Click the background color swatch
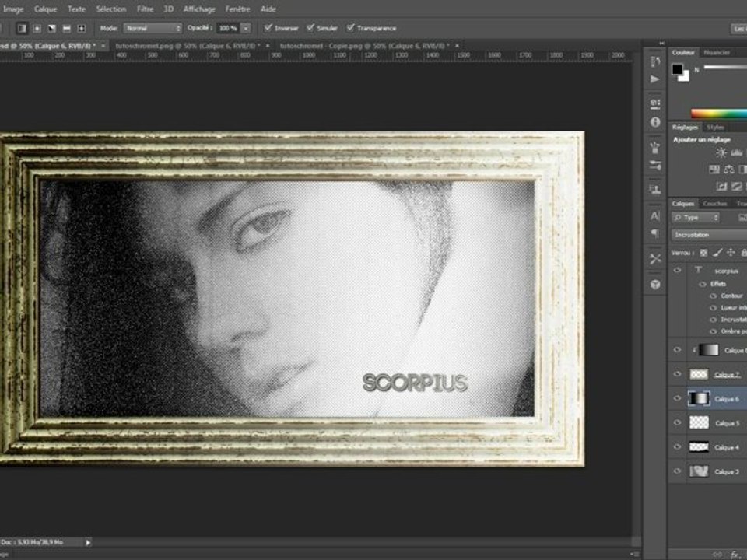 685,77
